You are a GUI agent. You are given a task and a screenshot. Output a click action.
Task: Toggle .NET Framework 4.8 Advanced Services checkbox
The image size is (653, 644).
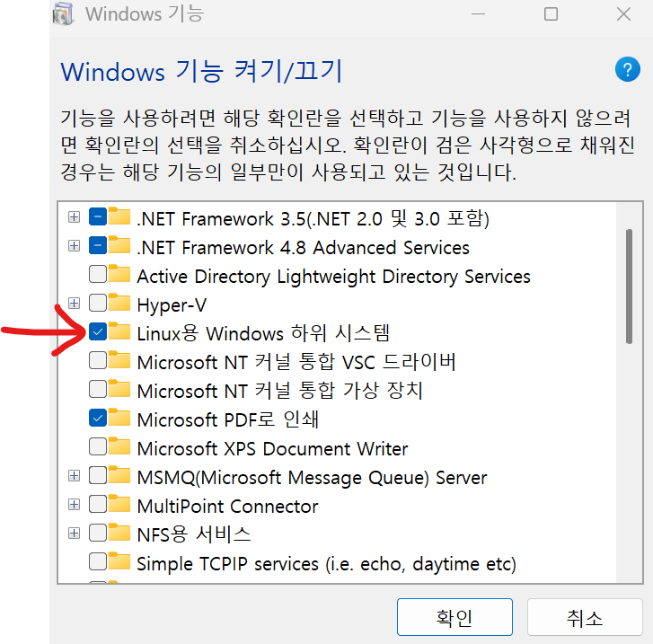(98, 245)
